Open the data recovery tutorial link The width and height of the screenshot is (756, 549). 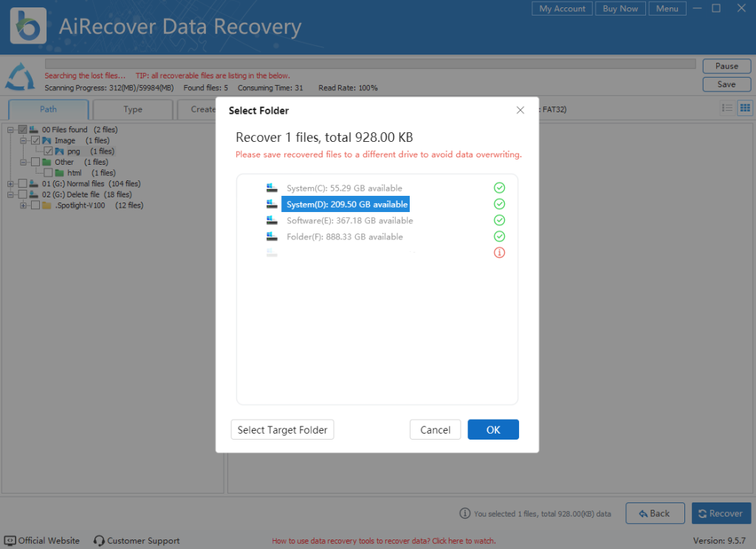[x=384, y=540]
